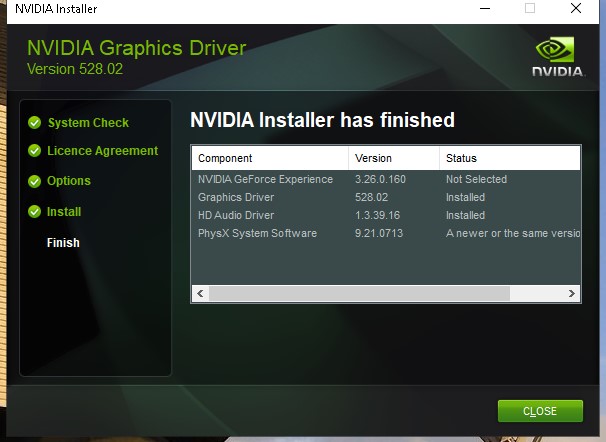
Task: Select the Finish step label
Action: tap(63, 243)
